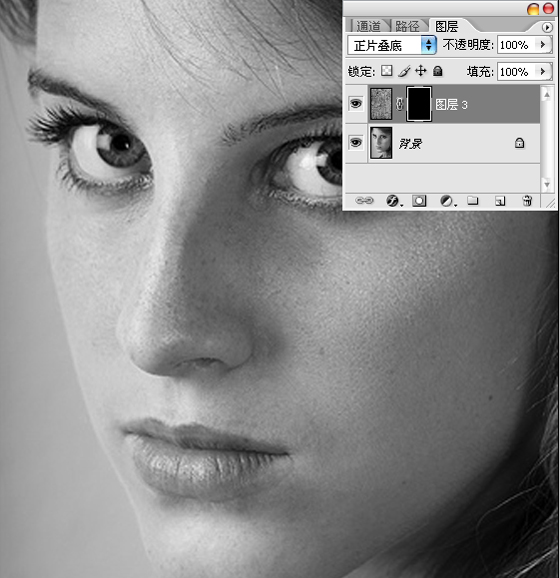Click the 不透明度 opacity value field
The width and height of the screenshot is (560, 578).
pyautogui.click(x=516, y=45)
